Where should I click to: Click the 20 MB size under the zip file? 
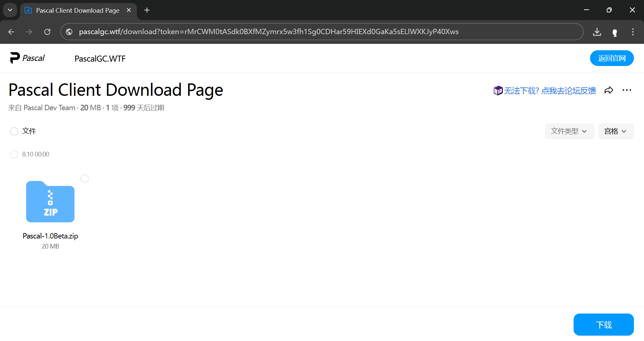coord(50,246)
